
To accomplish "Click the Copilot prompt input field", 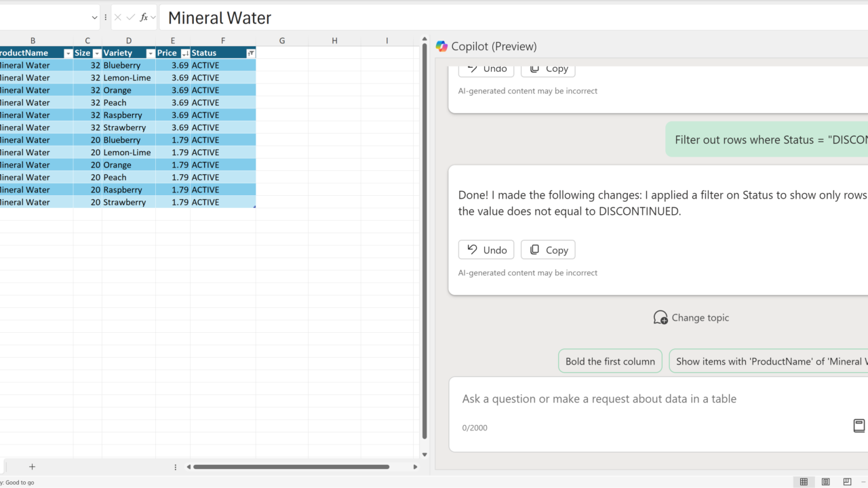I will tap(651, 399).
